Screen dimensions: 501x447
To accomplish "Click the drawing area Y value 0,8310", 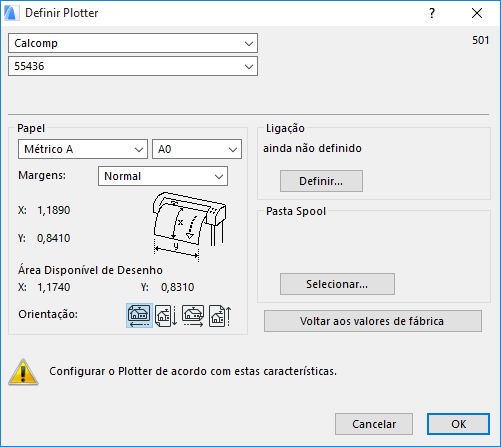I will click(x=177, y=287).
